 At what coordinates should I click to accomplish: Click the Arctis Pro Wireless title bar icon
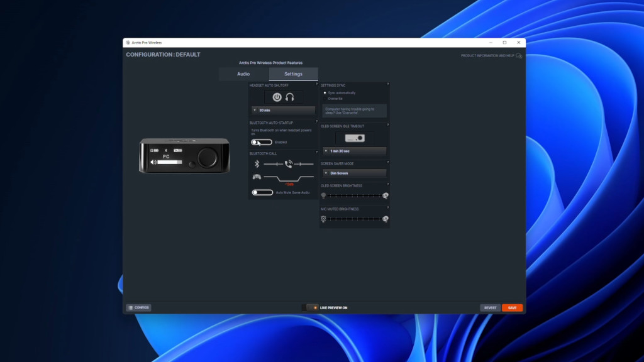[x=128, y=43]
